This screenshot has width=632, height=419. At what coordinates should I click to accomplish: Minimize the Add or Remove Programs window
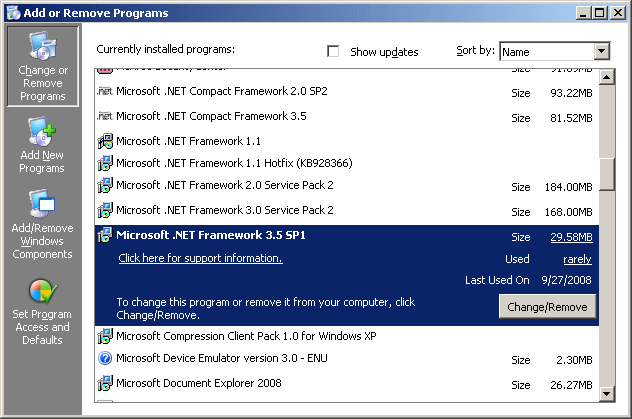click(582, 13)
